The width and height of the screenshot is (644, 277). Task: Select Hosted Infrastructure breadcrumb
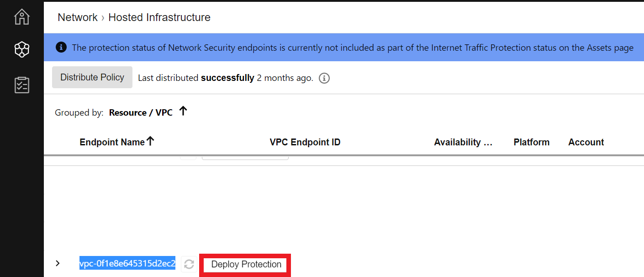coord(159,17)
